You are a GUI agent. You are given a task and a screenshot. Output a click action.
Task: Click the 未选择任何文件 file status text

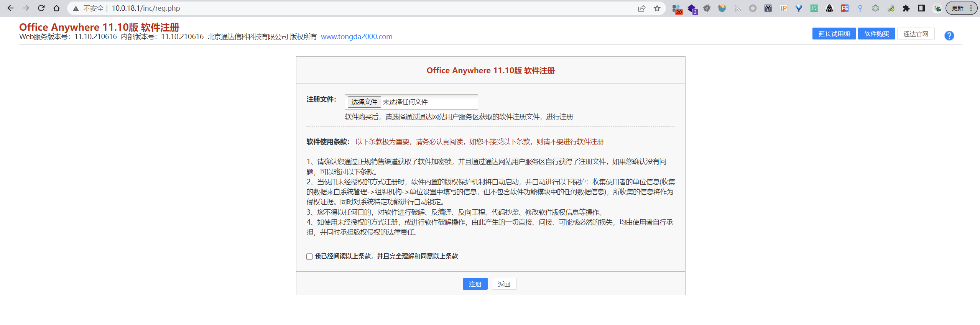pyautogui.click(x=405, y=102)
